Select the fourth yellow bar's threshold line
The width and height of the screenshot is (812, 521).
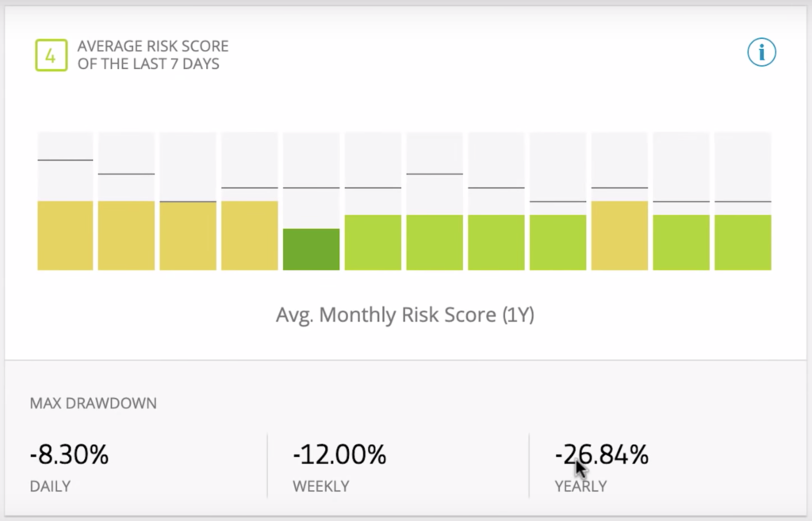click(249, 187)
